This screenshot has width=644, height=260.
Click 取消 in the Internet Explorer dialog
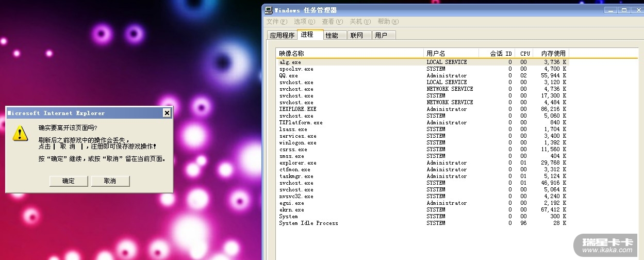(110, 181)
